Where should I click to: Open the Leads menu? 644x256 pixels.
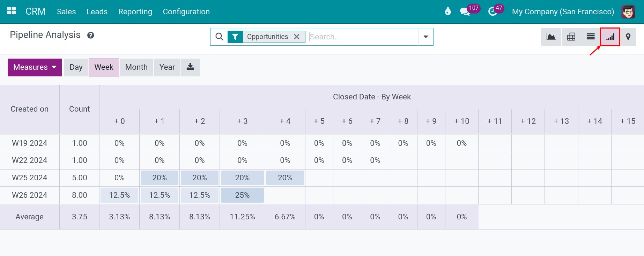pyautogui.click(x=97, y=12)
